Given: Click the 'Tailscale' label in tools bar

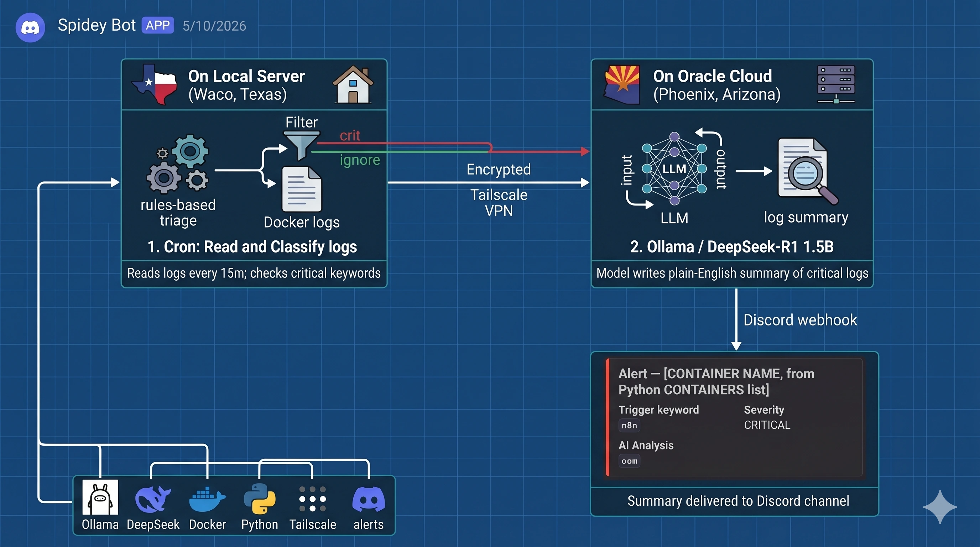Looking at the screenshot, I should click(x=313, y=524).
